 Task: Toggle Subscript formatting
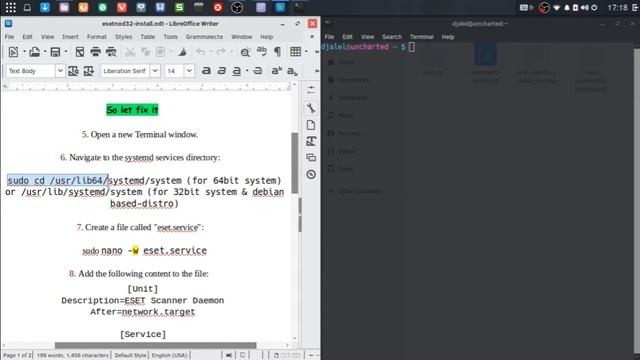tap(292, 71)
